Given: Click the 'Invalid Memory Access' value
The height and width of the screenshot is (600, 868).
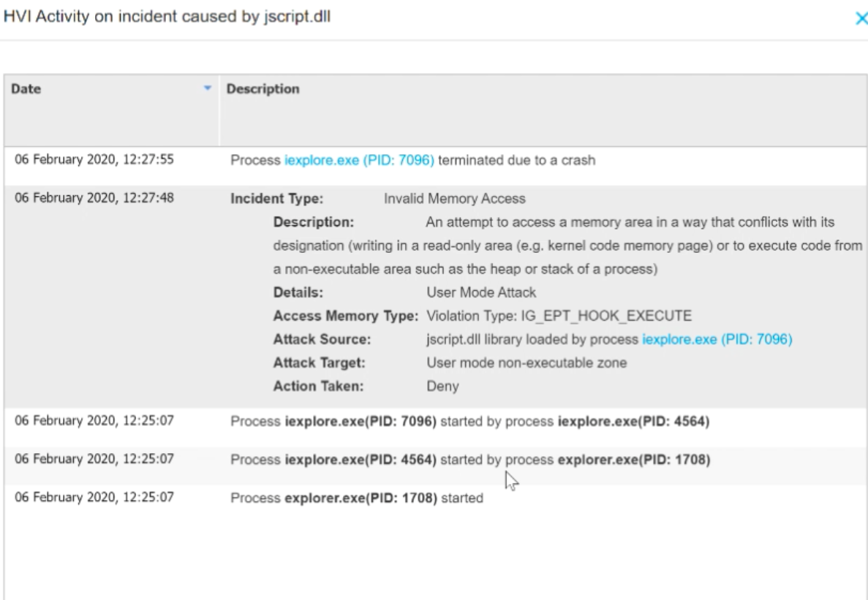Looking at the screenshot, I should [454, 199].
